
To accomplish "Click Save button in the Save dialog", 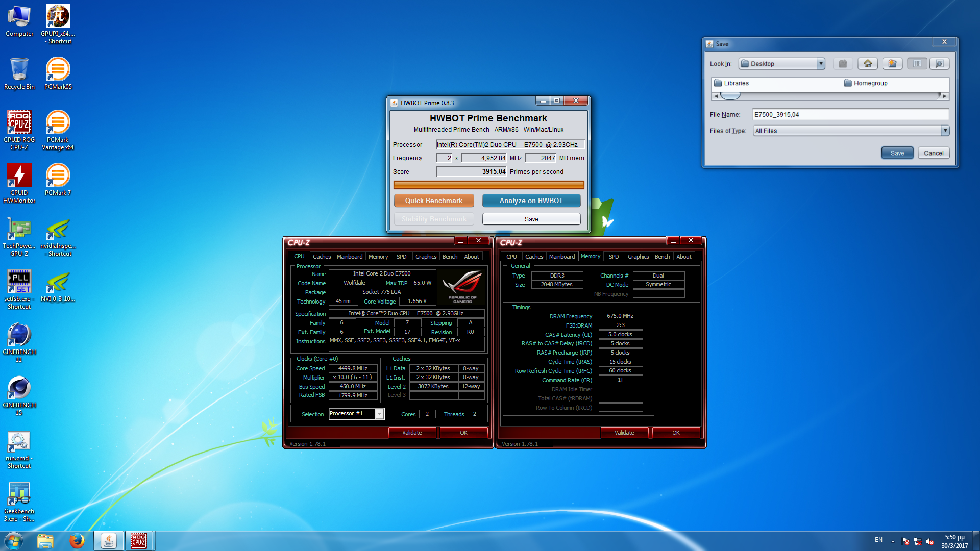I will (897, 153).
